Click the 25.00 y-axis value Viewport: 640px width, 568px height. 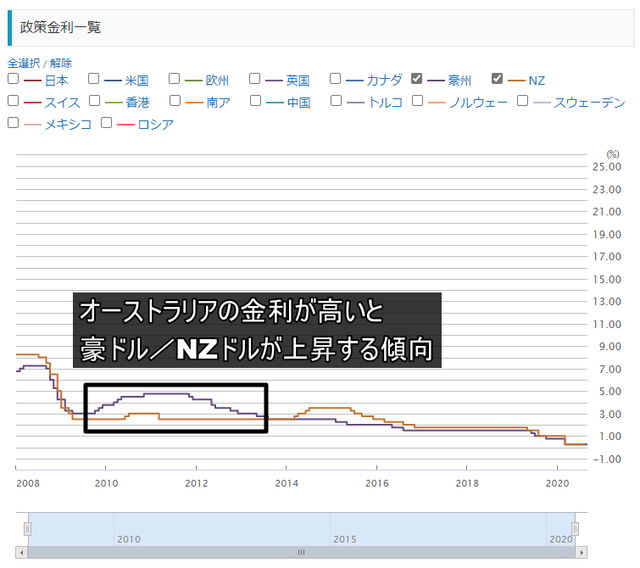coord(607,167)
